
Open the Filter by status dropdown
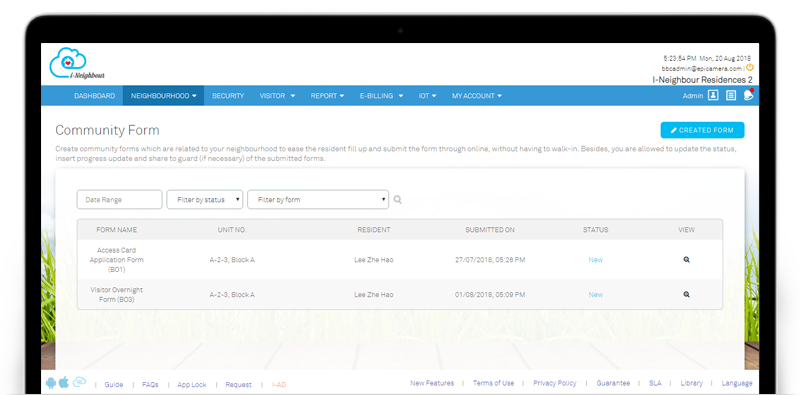click(x=205, y=200)
